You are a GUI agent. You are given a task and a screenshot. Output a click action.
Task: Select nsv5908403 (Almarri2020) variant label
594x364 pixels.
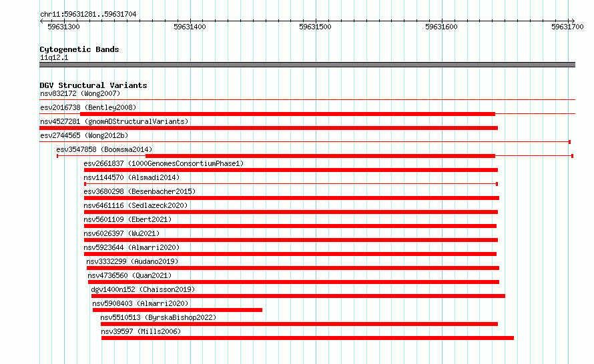(140, 303)
